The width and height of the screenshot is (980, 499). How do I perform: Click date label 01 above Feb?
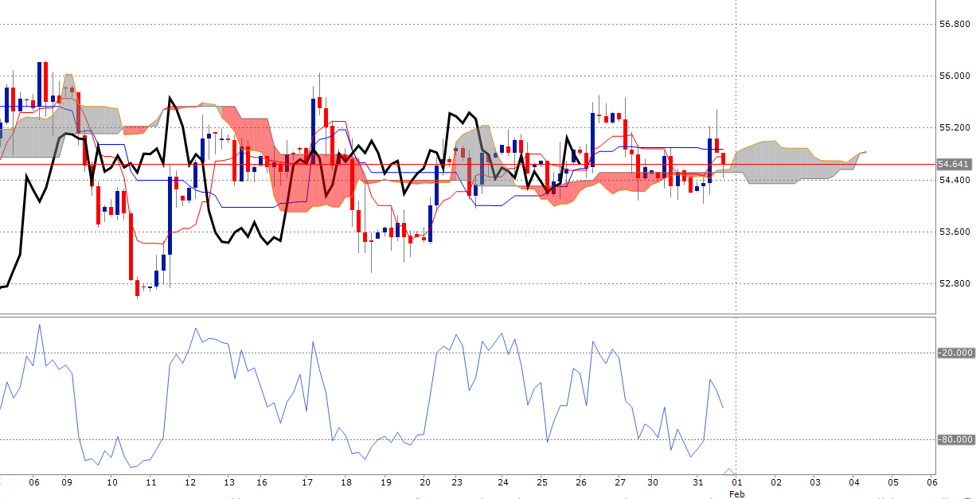pos(737,482)
